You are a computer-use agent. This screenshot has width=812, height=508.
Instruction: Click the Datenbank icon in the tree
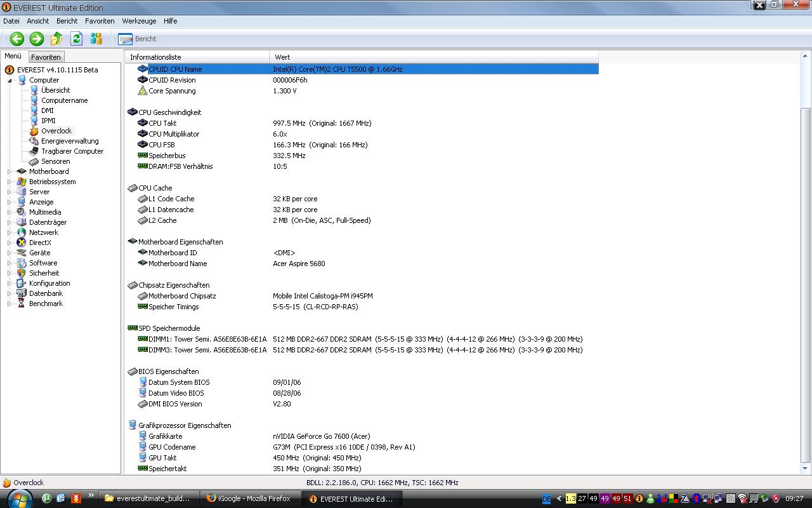(22, 293)
